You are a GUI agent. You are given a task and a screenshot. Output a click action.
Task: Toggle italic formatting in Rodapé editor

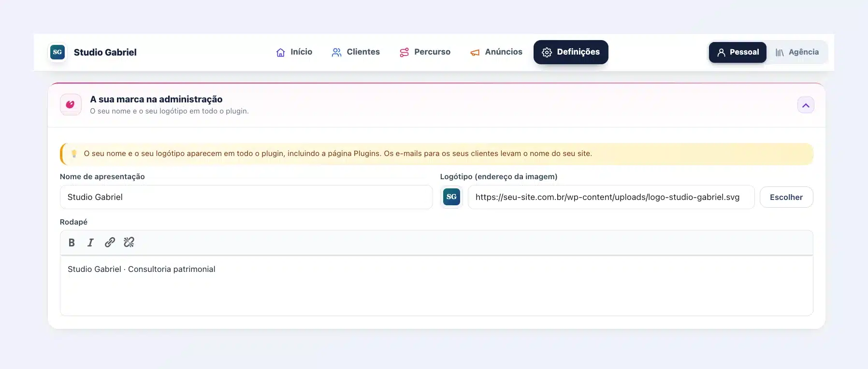click(x=90, y=242)
